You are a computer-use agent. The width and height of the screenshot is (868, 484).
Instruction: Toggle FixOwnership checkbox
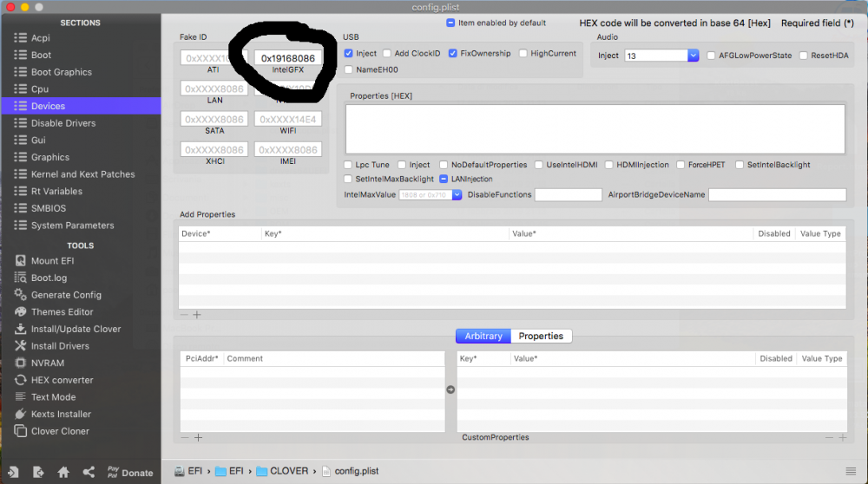coord(453,54)
